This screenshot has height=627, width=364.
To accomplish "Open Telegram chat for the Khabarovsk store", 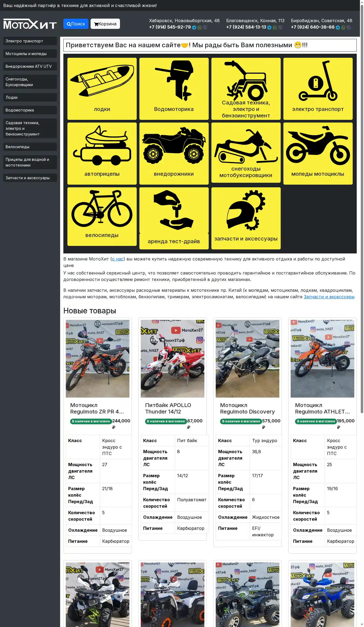I will (194, 28).
